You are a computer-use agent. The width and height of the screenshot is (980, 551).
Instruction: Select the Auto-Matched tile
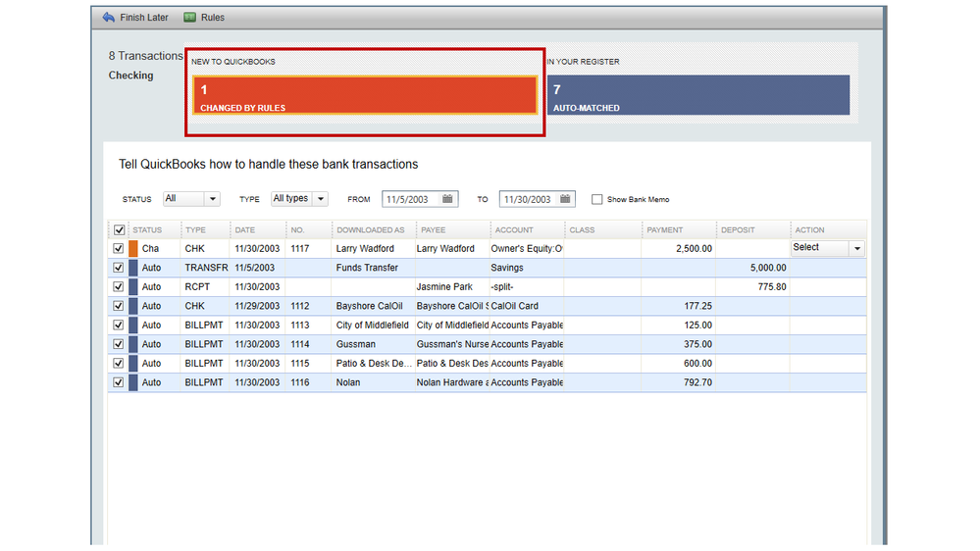[x=698, y=95]
